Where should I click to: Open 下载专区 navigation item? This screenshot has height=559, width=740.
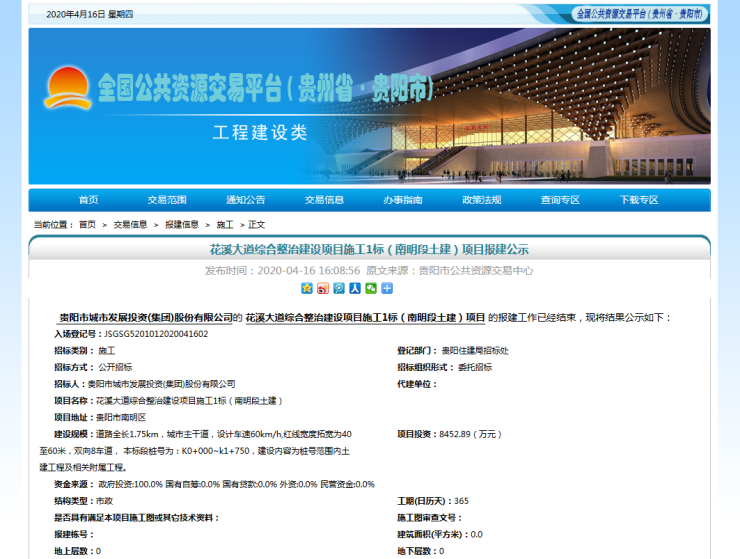click(639, 200)
